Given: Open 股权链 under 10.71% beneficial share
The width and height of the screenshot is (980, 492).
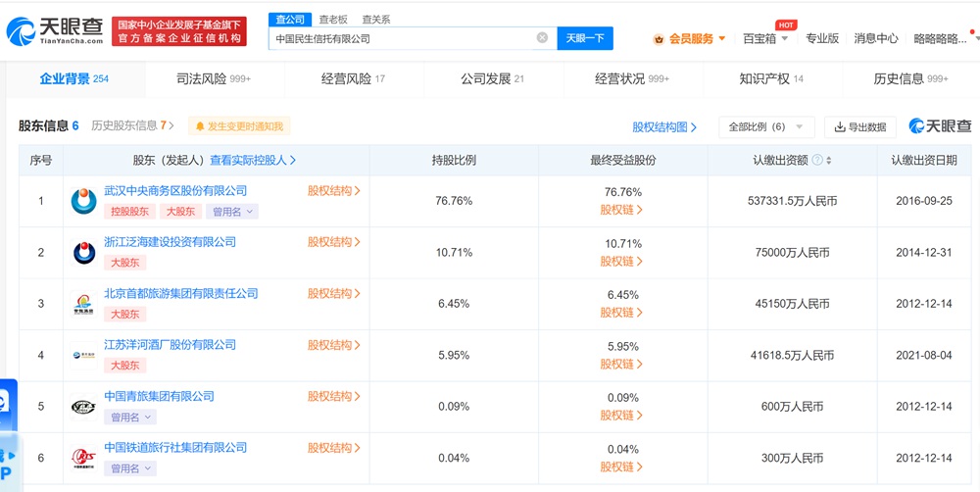Looking at the screenshot, I should pyautogui.click(x=621, y=262).
